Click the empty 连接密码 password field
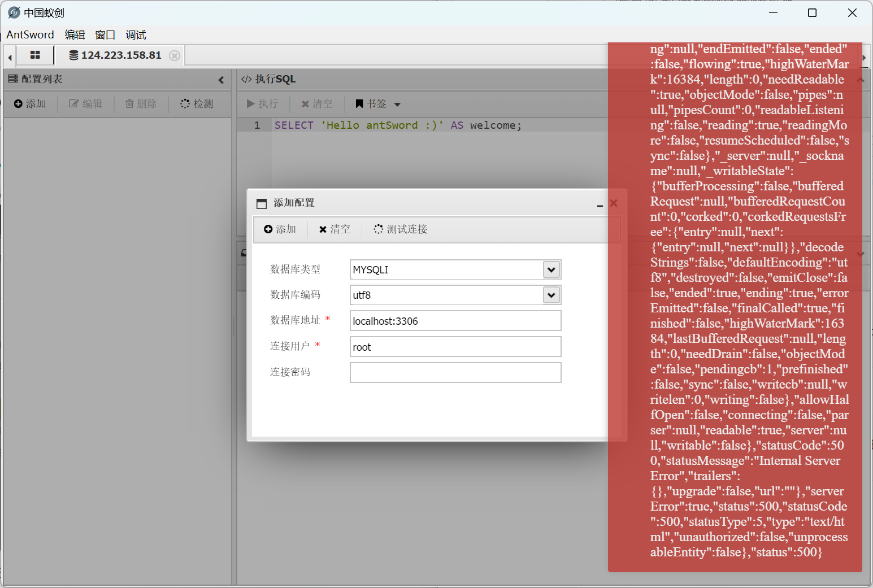 pos(455,373)
